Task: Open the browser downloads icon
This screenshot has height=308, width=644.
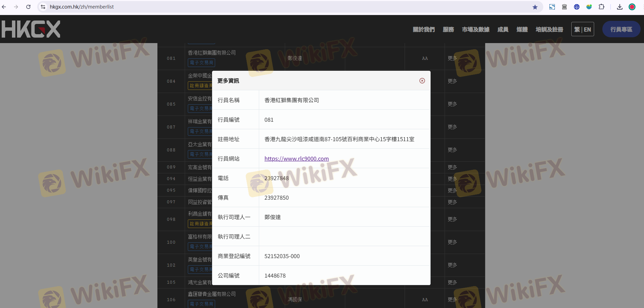Action: tap(619, 7)
